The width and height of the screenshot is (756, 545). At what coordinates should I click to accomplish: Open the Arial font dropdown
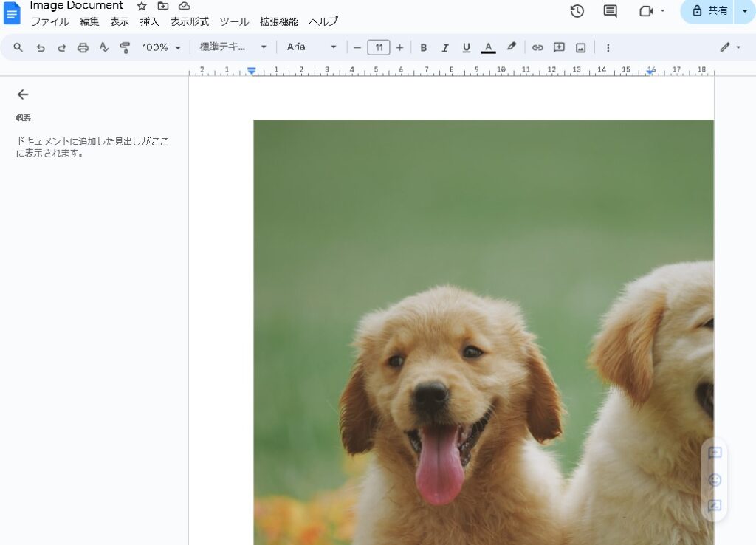[311, 47]
